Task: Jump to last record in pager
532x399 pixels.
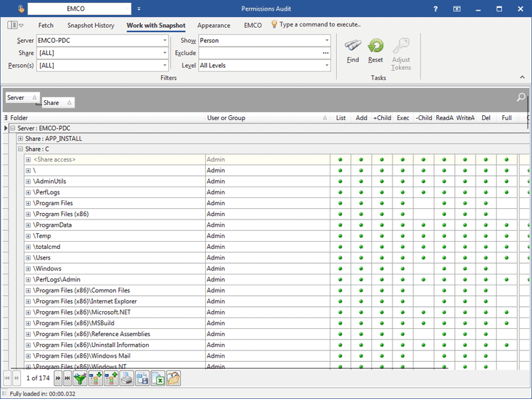Action: click(x=67, y=378)
